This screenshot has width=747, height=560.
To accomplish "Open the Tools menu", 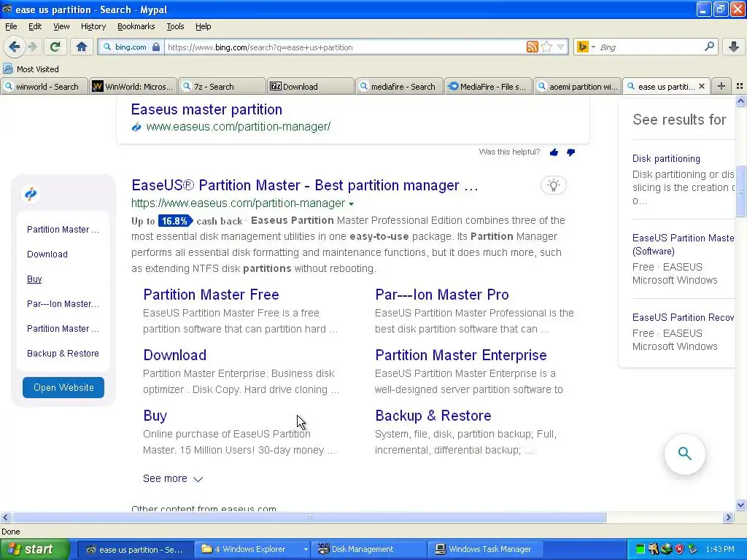I will pos(175,26).
